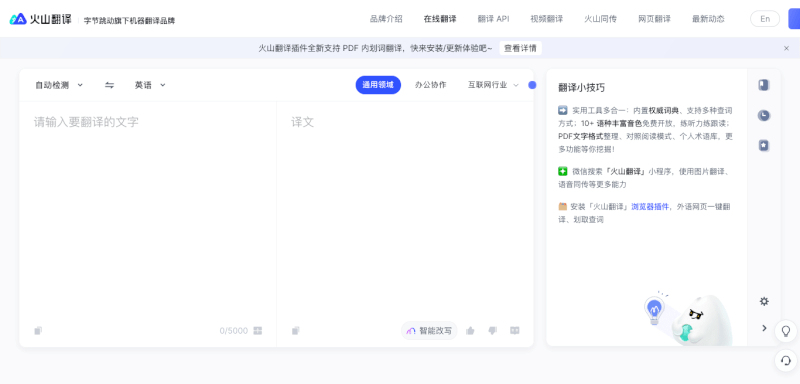Open 火山同传 navigation item

tap(601, 19)
